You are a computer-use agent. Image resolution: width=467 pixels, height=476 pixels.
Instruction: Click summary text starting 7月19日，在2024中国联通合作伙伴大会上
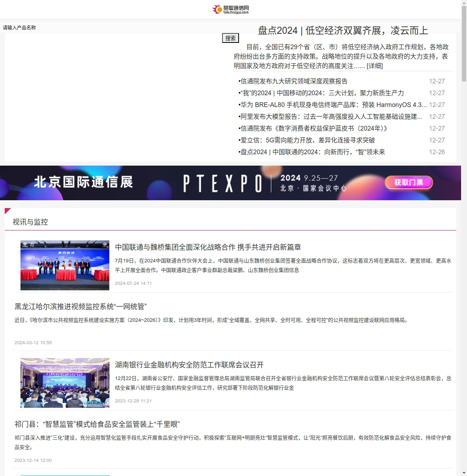(x=283, y=266)
